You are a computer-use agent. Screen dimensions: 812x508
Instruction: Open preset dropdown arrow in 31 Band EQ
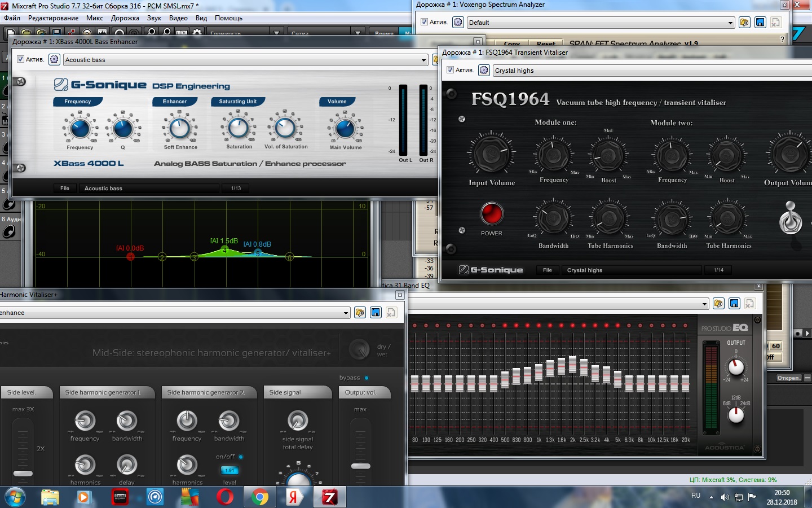704,304
